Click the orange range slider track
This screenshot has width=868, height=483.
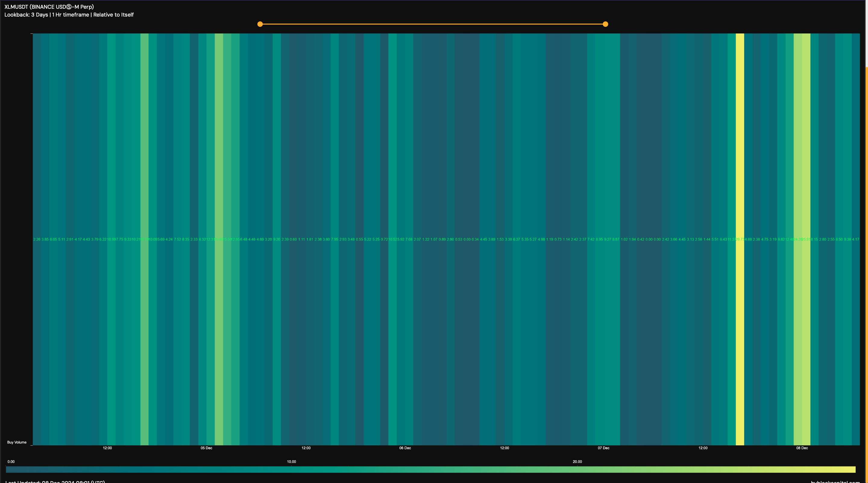[433, 24]
